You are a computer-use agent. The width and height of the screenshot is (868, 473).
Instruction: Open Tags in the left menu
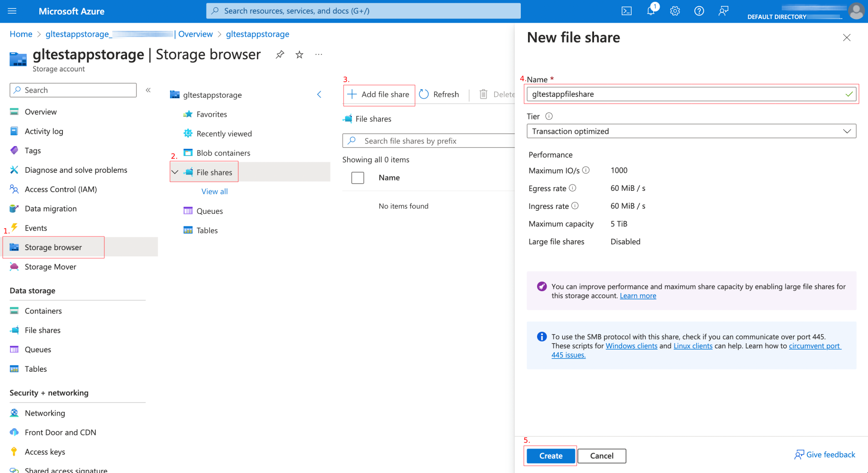(x=33, y=151)
